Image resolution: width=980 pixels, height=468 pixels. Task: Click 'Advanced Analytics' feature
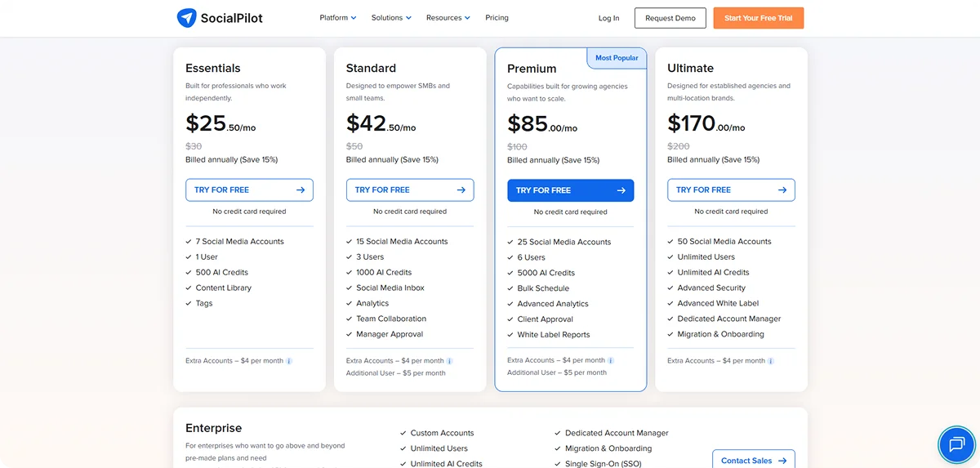click(553, 305)
